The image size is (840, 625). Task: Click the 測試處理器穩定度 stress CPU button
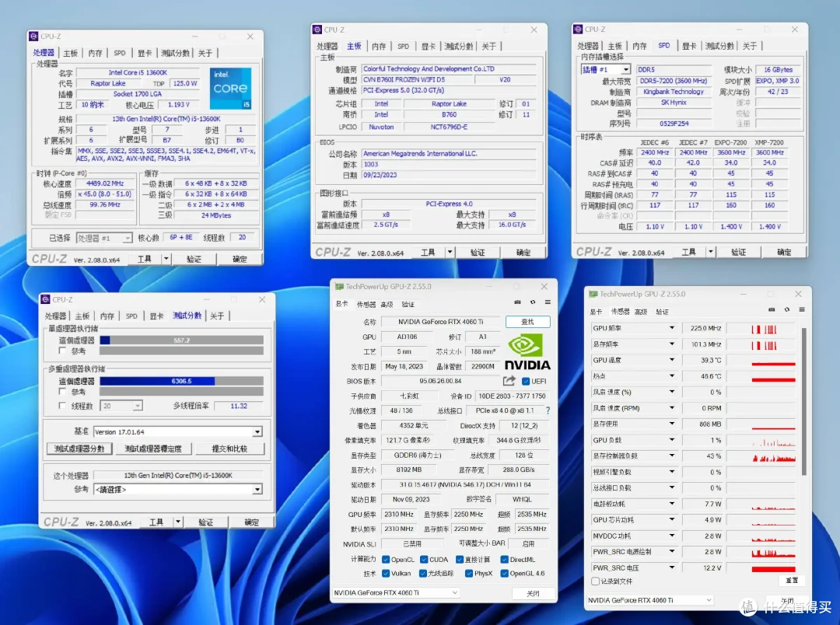tap(153, 449)
